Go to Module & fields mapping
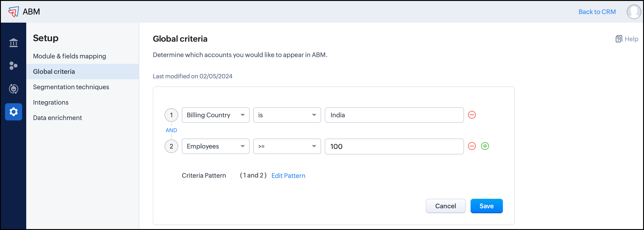 (x=69, y=56)
